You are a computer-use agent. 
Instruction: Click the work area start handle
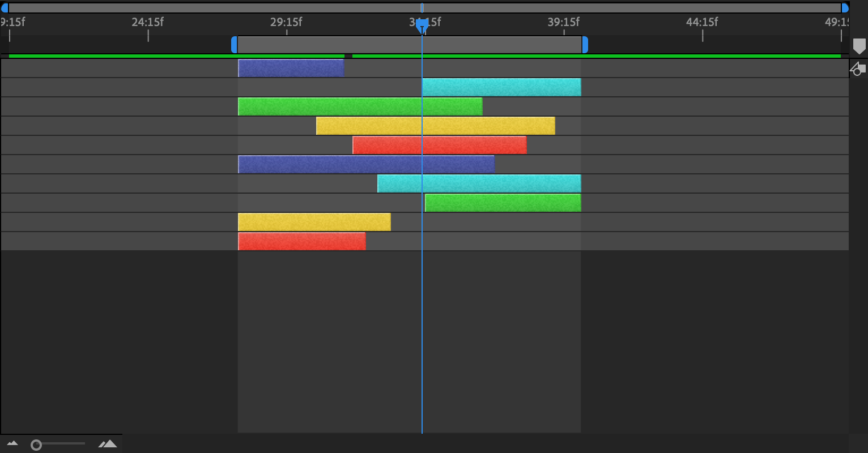tap(235, 45)
